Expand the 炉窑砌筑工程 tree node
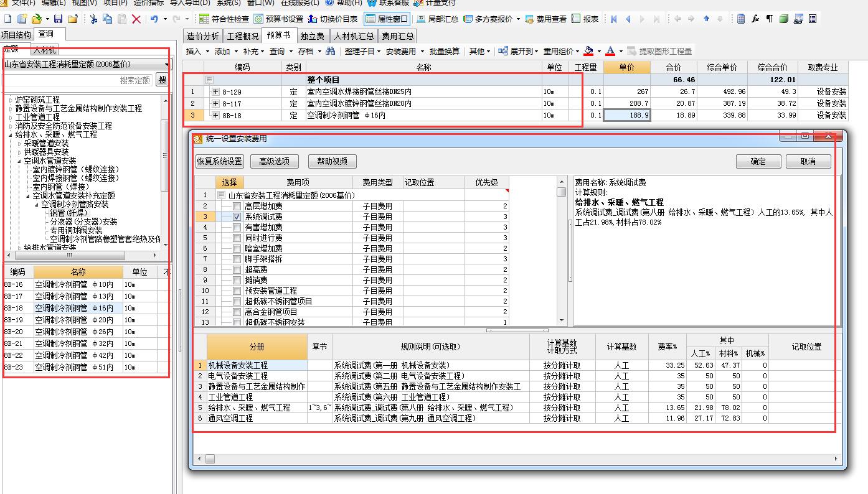Screen dimensions: 868x494 (10, 100)
